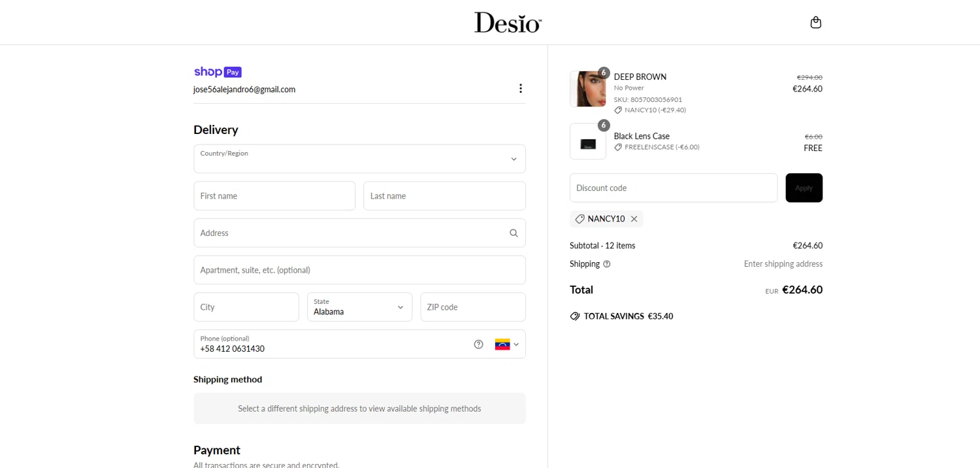Click the Subtotal · 12 items label

pyautogui.click(x=602, y=246)
